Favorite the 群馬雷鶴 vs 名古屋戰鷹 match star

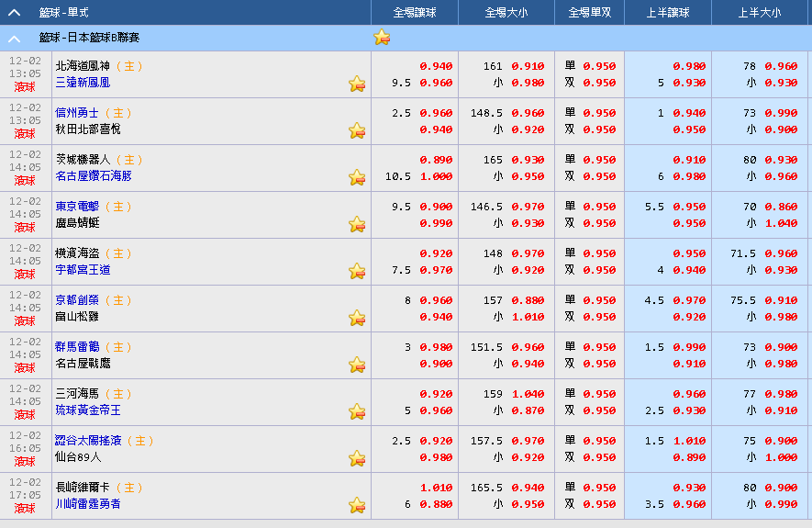tap(357, 365)
